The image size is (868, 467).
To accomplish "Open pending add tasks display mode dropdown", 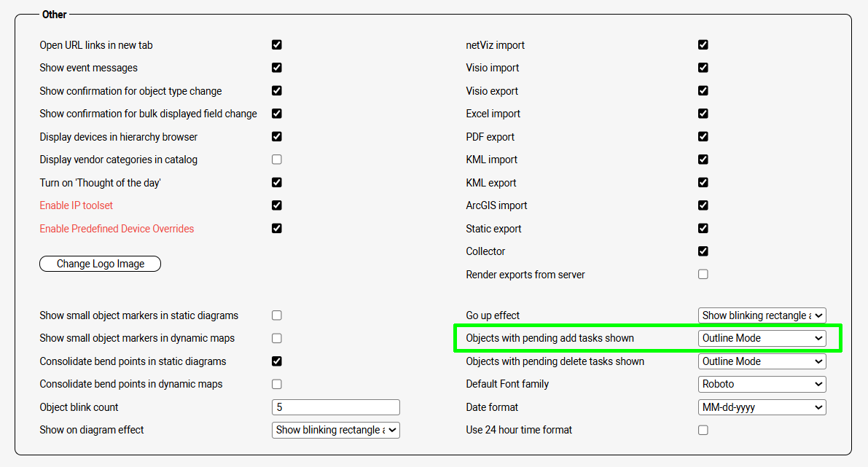I will (x=762, y=338).
